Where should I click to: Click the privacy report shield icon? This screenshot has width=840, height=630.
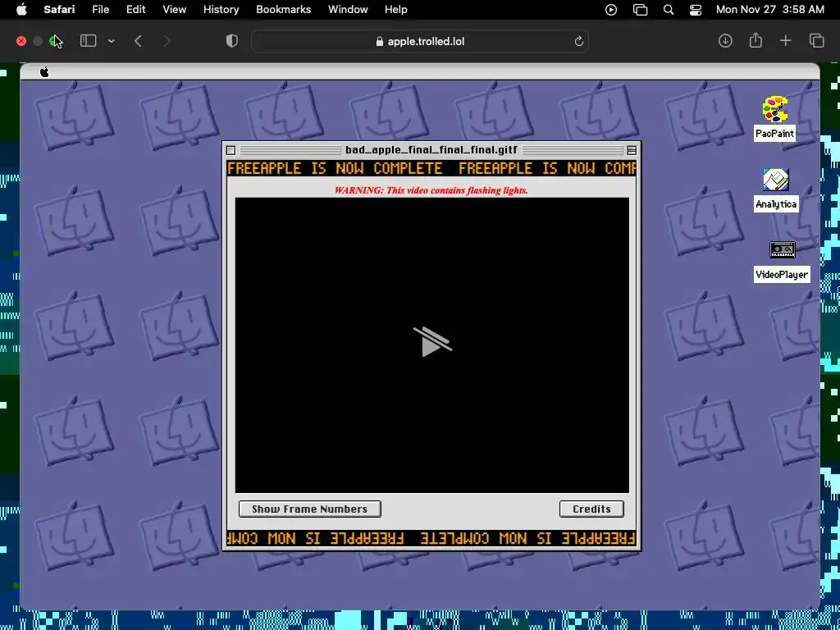pyautogui.click(x=231, y=41)
